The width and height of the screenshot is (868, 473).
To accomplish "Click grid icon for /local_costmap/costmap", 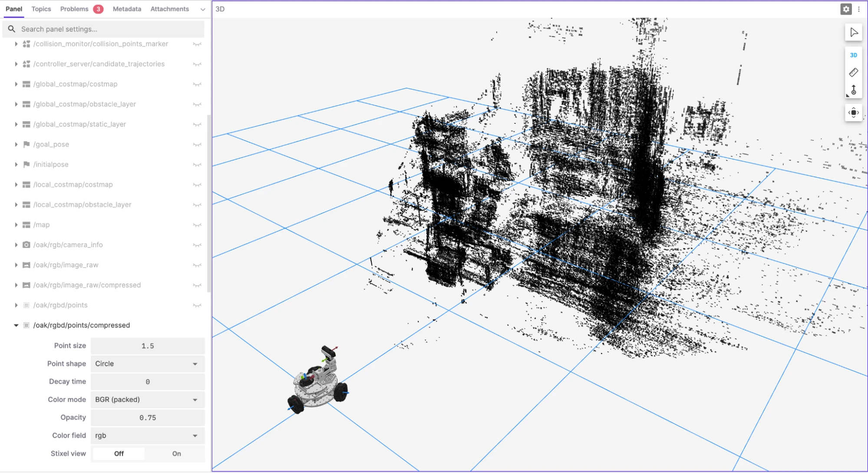I will [x=26, y=185].
